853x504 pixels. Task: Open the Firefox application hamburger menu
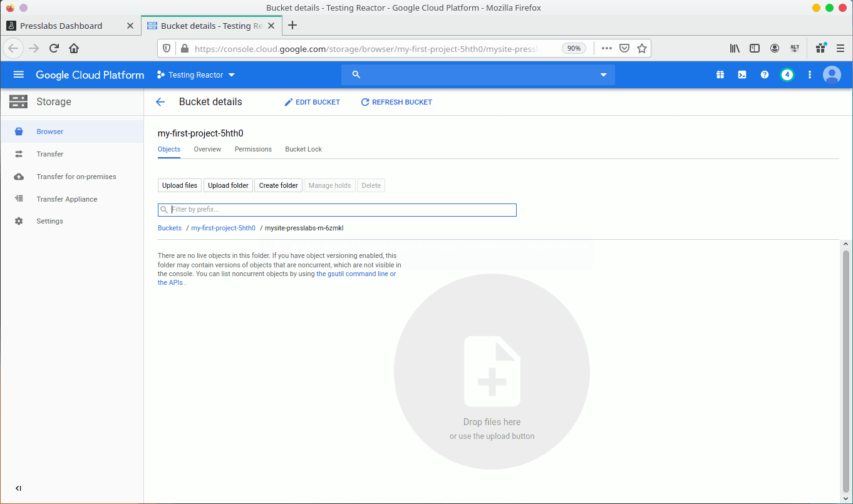840,48
